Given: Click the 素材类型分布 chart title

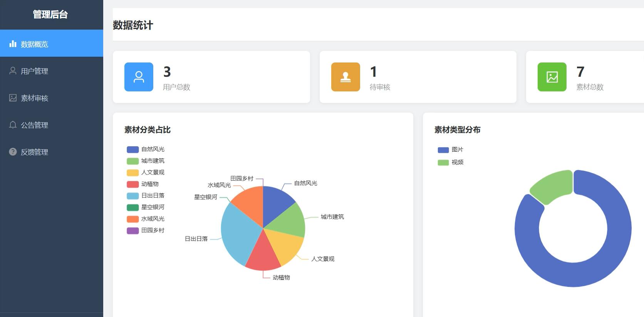Looking at the screenshot, I should pos(458,130).
